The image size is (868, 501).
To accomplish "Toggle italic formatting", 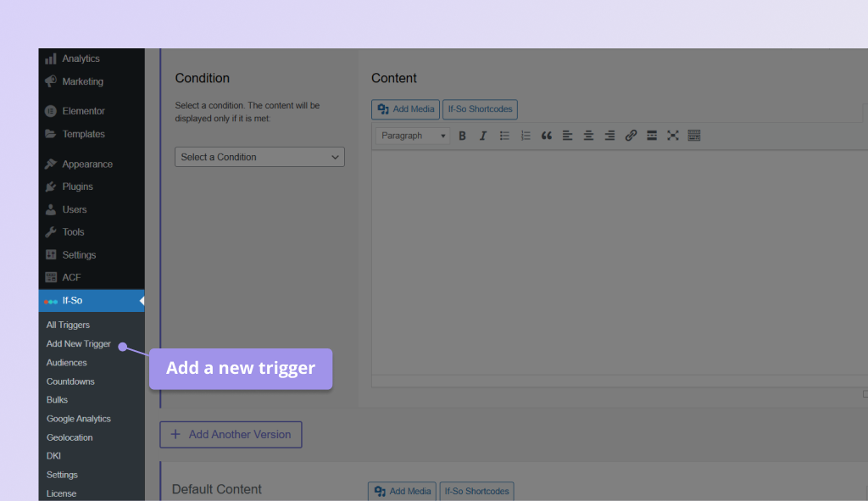I will pyautogui.click(x=483, y=135).
